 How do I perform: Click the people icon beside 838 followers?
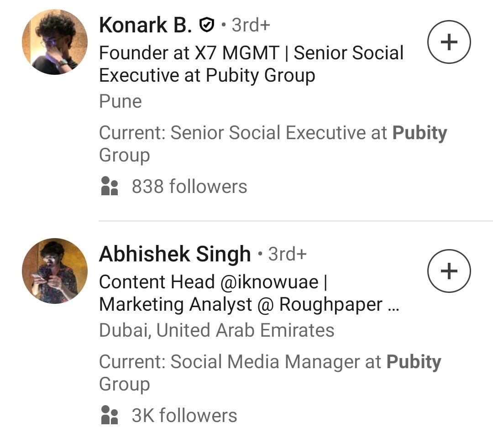point(109,187)
